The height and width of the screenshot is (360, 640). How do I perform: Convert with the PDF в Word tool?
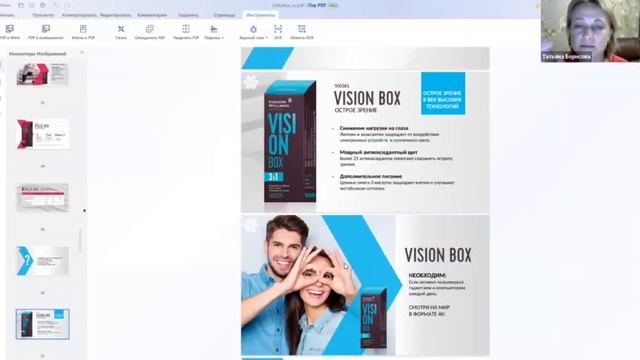click(9, 32)
